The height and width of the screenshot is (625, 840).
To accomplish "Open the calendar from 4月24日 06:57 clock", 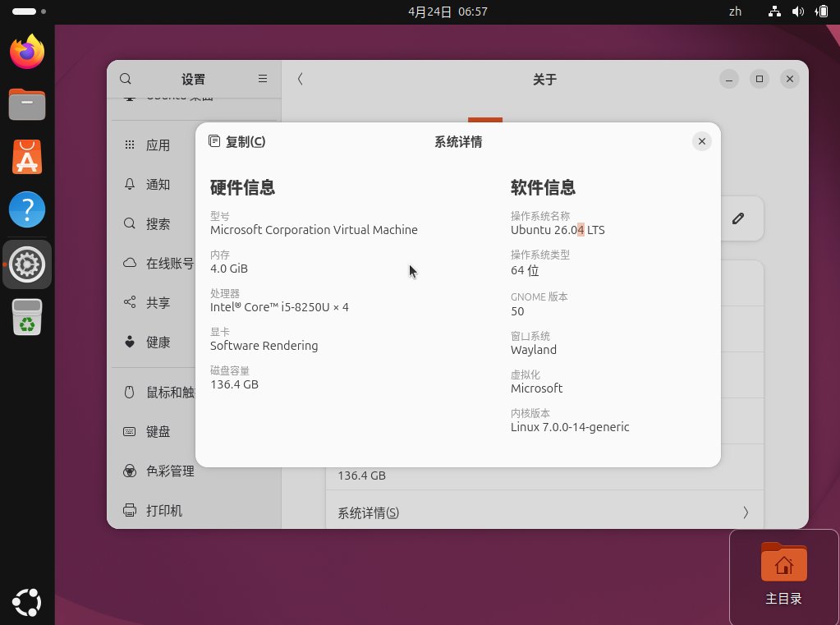I will [448, 11].
